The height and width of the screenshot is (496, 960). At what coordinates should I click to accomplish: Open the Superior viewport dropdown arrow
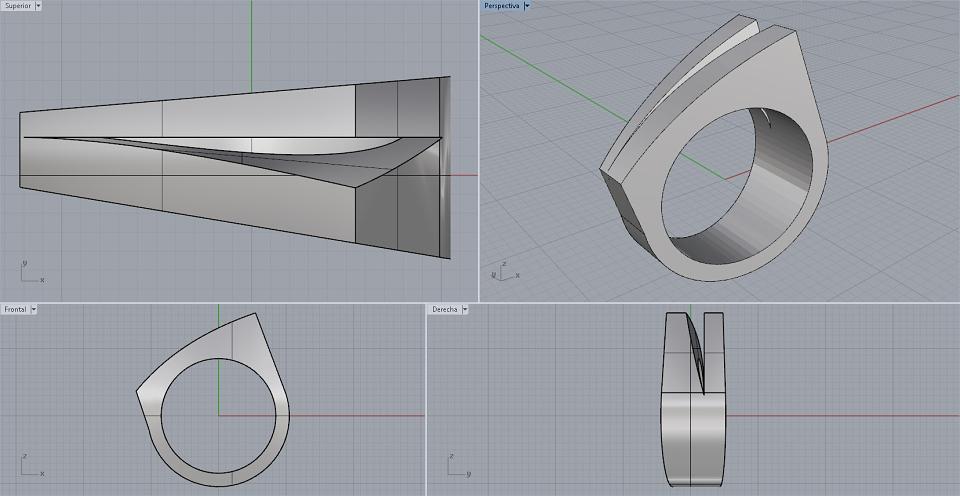pos(39,6)
